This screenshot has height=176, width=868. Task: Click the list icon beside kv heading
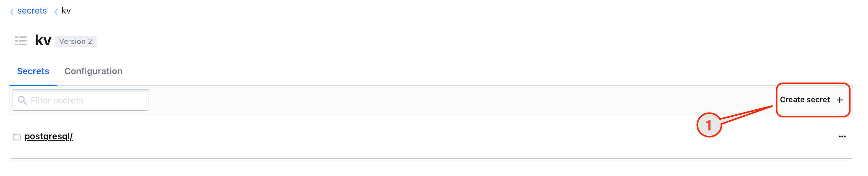pos(20,41)
